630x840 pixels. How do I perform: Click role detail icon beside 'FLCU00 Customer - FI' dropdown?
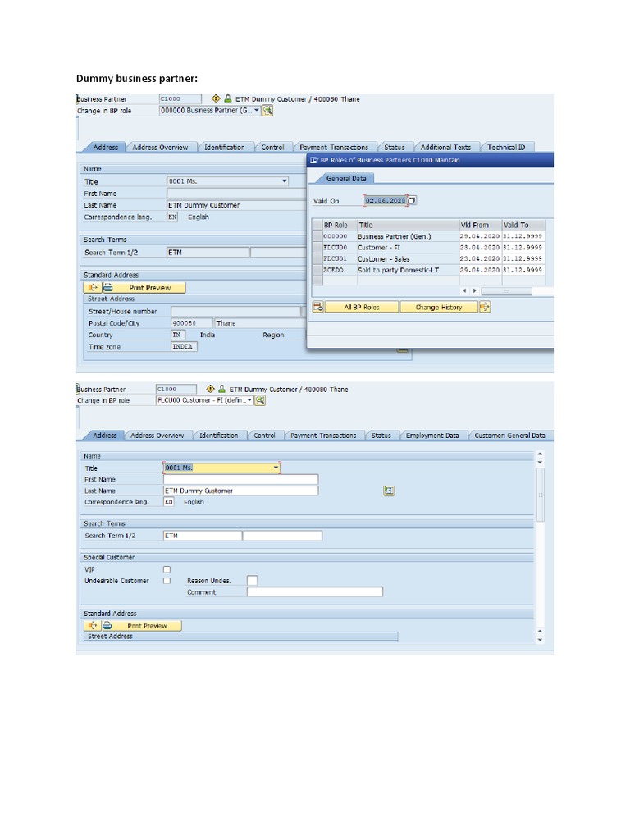[260, 400]
